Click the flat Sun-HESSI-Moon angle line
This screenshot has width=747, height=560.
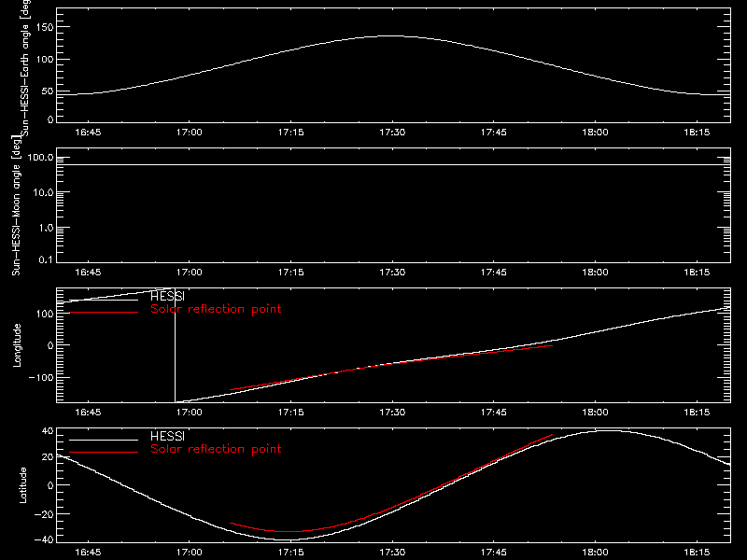[x=393, y=165]
